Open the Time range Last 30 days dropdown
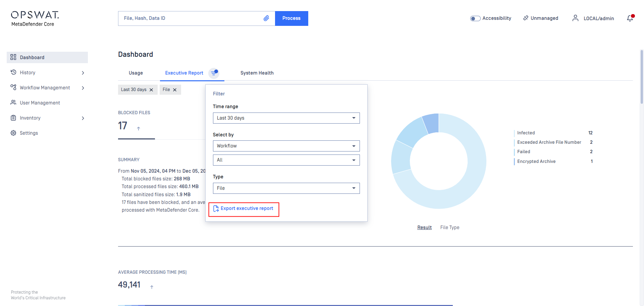Viewport: 644px width, 306px height. click(x=286, y=118)
